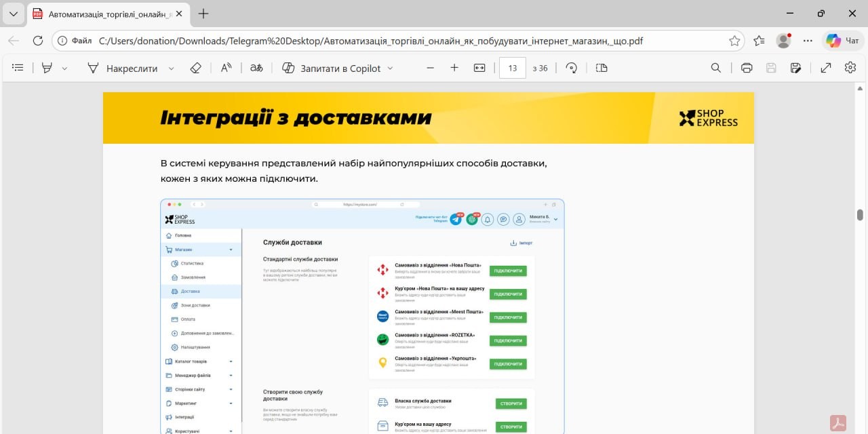Rotate the PDF page
The height and width of the screenshot is (434, 868).
coord(572,68)
